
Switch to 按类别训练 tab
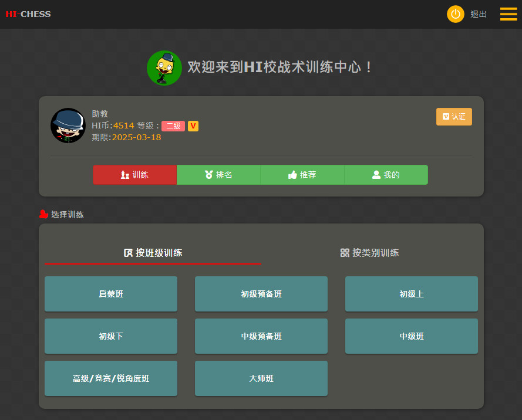tap(369, 253)
